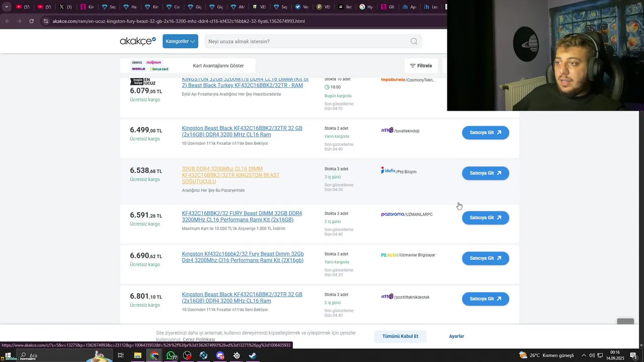Switch to the Google 'Hy' tab
Viewport: 644px width, 362px height.
(366, 7)
